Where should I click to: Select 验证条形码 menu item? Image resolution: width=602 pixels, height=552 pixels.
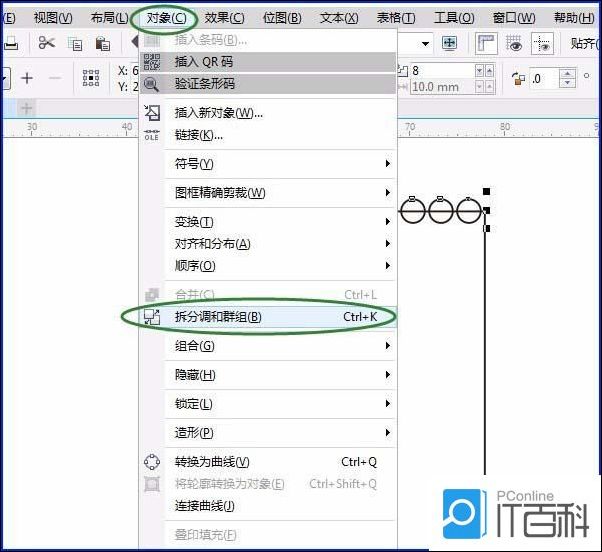tap(268, 84)
